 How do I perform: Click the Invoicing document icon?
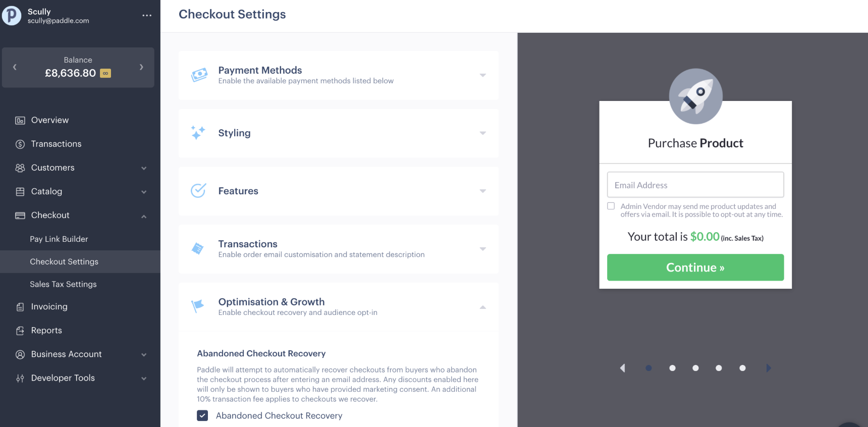click(20, 307)
